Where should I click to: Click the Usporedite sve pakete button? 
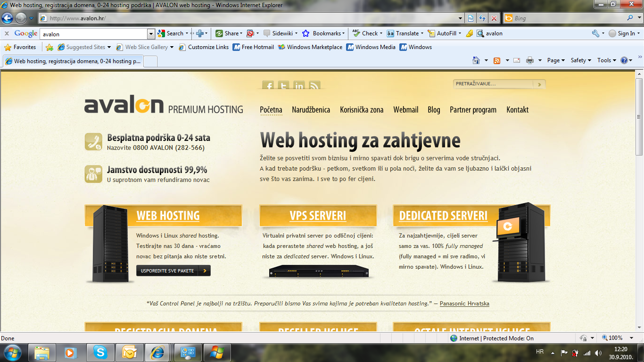tap(173, 271)
